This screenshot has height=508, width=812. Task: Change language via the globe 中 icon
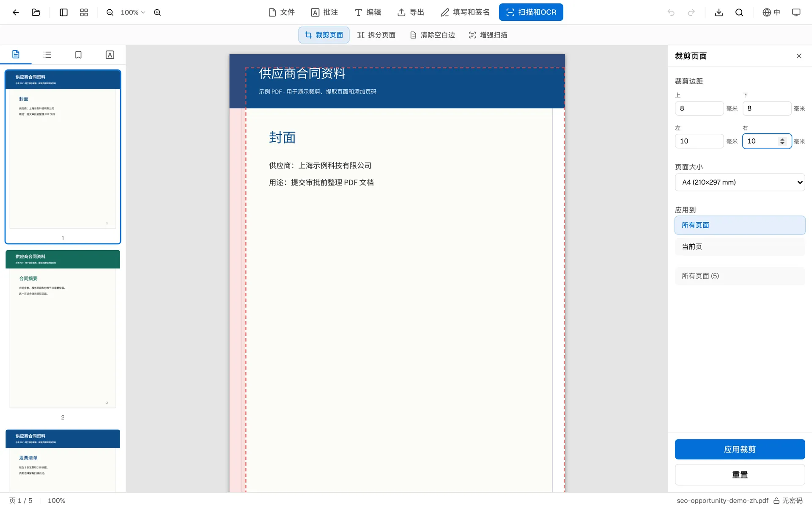(x=771, y=12)
